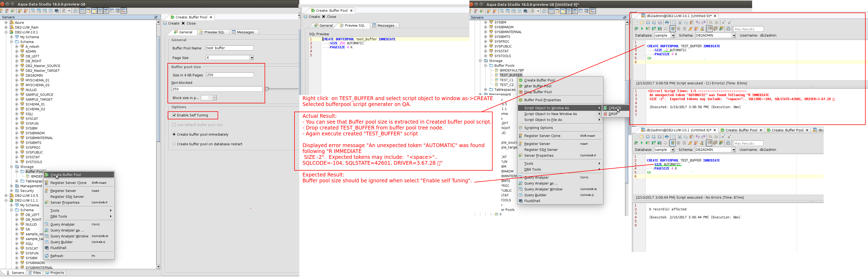Tick Use default buffer pool size checkbox
Screen dimensions: 868x279
click(x=174, y=125)
